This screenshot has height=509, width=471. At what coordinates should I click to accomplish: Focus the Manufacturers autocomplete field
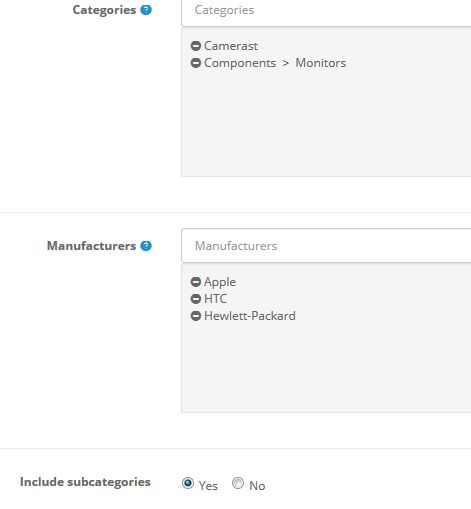[x=326, y=246]
